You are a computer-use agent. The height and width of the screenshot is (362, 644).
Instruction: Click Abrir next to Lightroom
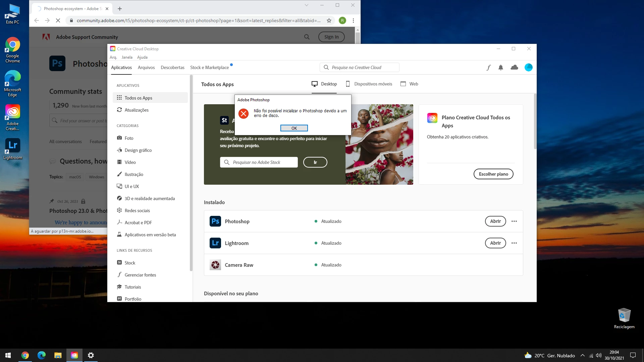click(x=495, y=243)
